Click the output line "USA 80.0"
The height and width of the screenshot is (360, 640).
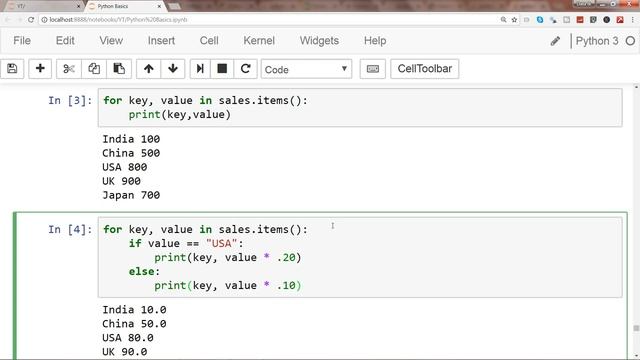128,338
